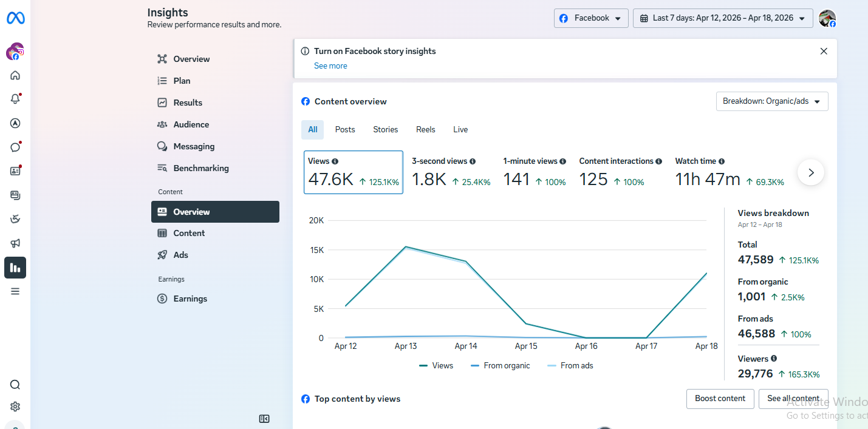The width and height of the screenshot is (868, 429).
Task: Switch to the Live tab
Action: [x=460, y=129]
